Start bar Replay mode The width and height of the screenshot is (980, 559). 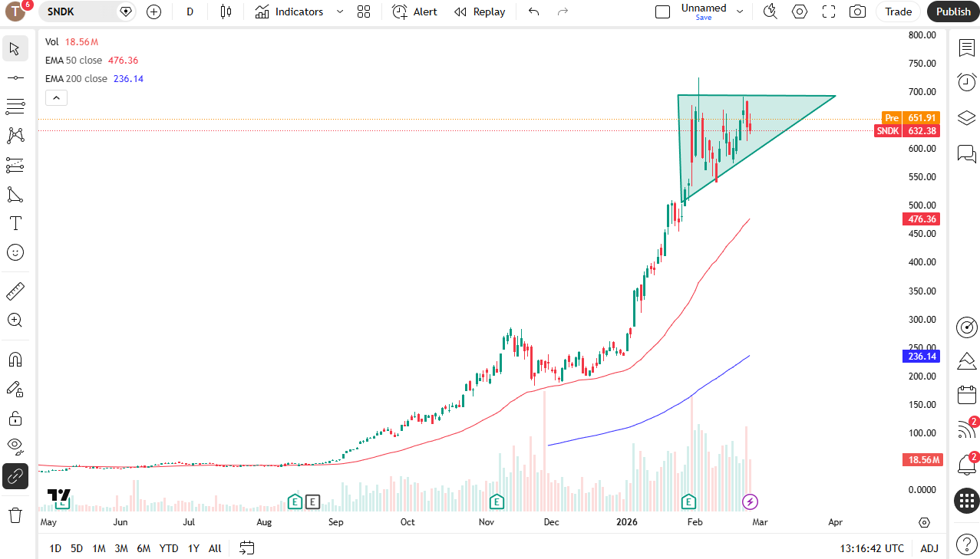(480, 12)
